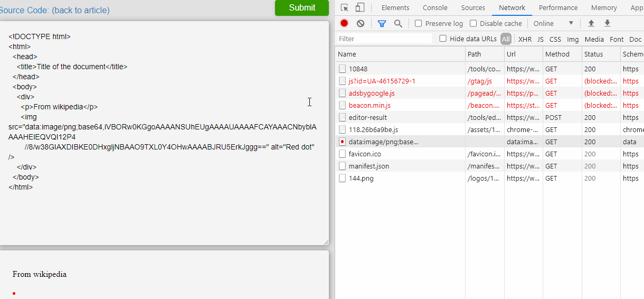
Task: Open network search magnifier icon
Action: tap(398, 23)
